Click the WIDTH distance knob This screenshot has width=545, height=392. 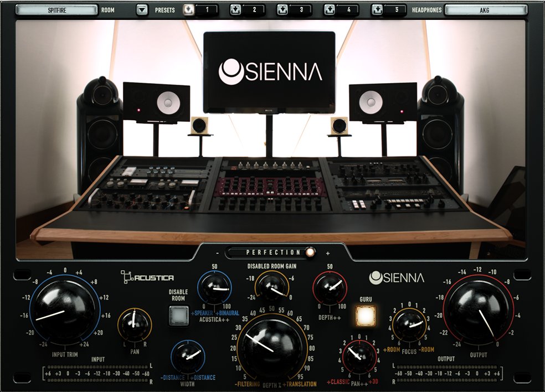tap(188, 357)
